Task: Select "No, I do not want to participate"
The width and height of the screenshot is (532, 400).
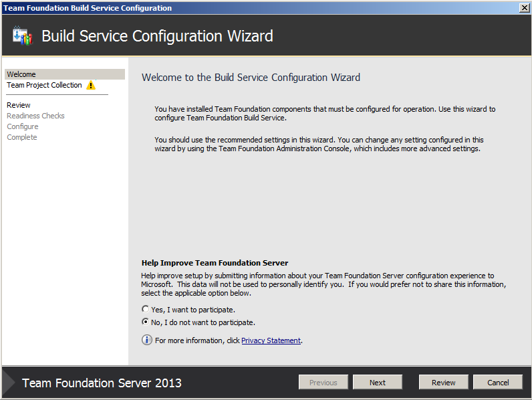Action: coord(146,322)
